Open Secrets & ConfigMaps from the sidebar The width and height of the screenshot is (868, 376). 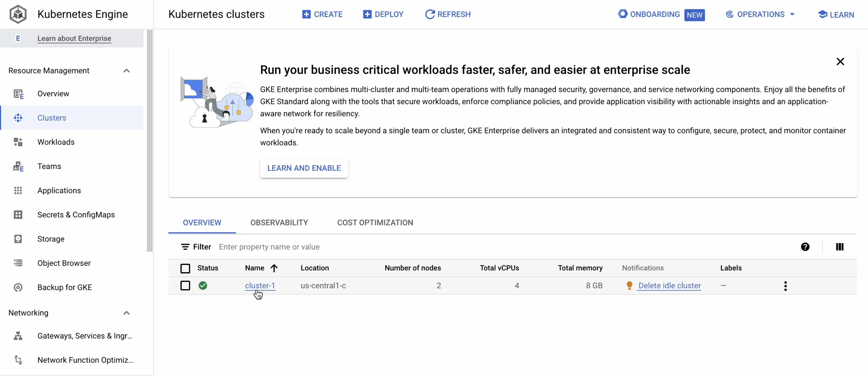pos(76,215)
